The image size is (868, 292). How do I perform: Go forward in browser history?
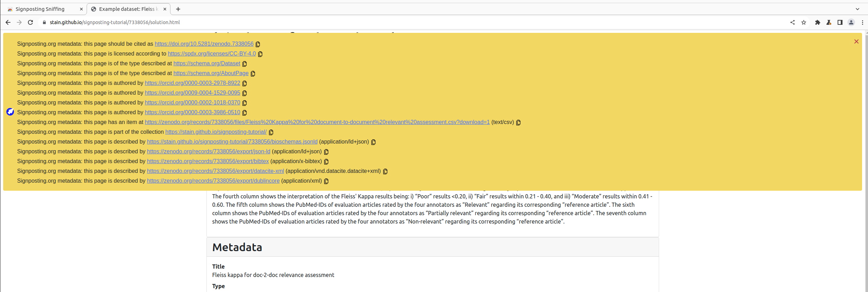point(19,22)
